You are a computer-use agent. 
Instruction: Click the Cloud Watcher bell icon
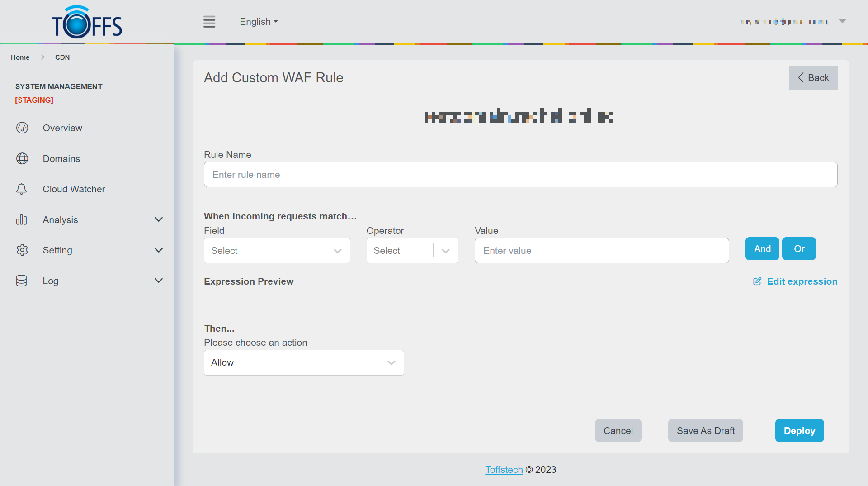pos(22,189)
